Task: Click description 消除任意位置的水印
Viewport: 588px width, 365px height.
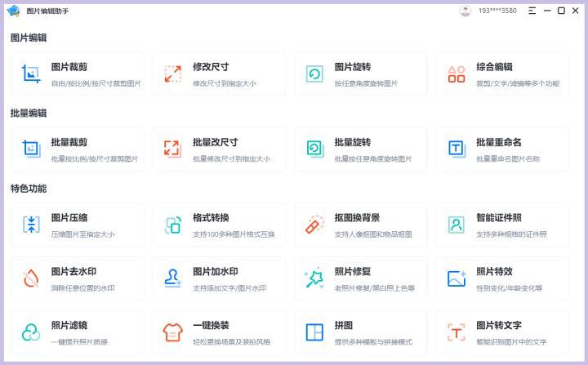Action: [82, 288]
